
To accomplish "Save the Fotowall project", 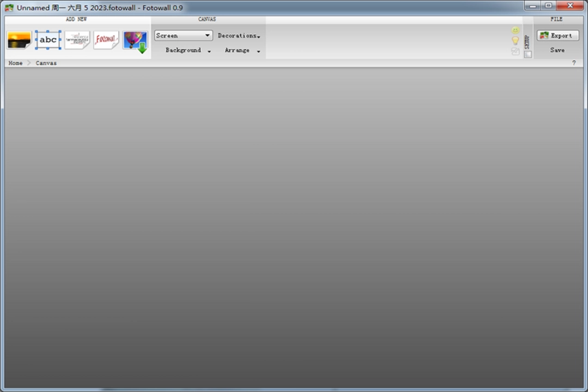I will [x=557, y=50].
